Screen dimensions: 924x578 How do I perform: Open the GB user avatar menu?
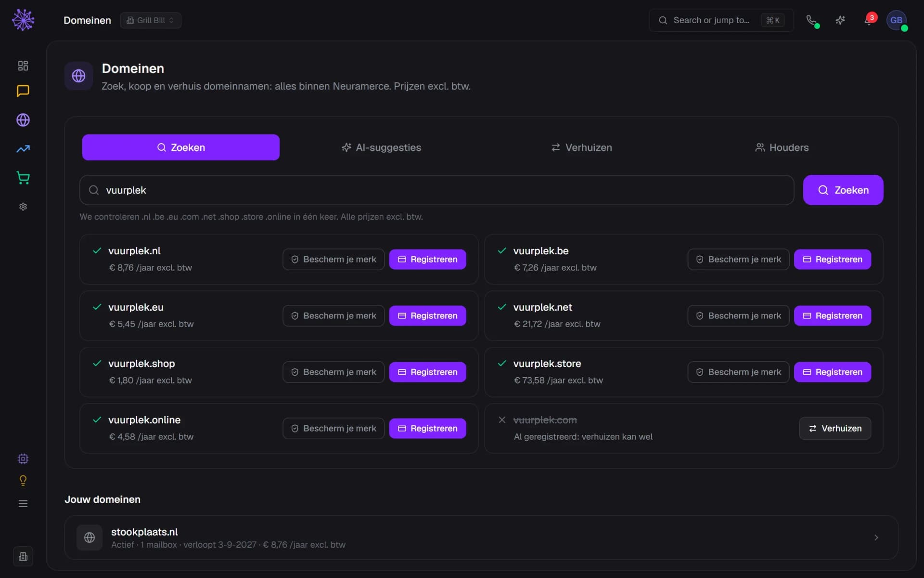click(897, 20)
